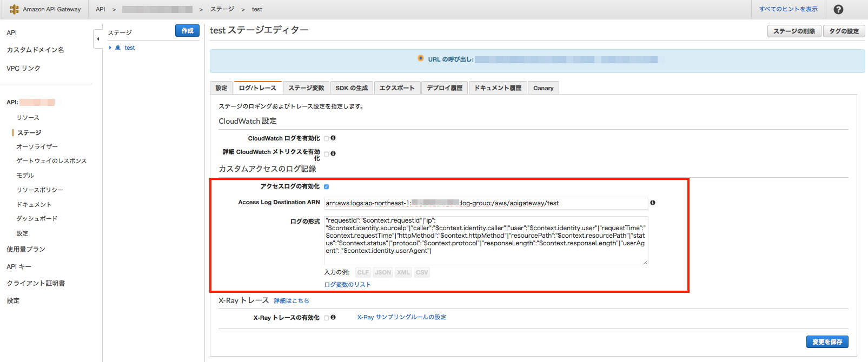Open X-Ray 詳細はこちら link
This screenshot has height=362, width=868.
coord(291,301)
